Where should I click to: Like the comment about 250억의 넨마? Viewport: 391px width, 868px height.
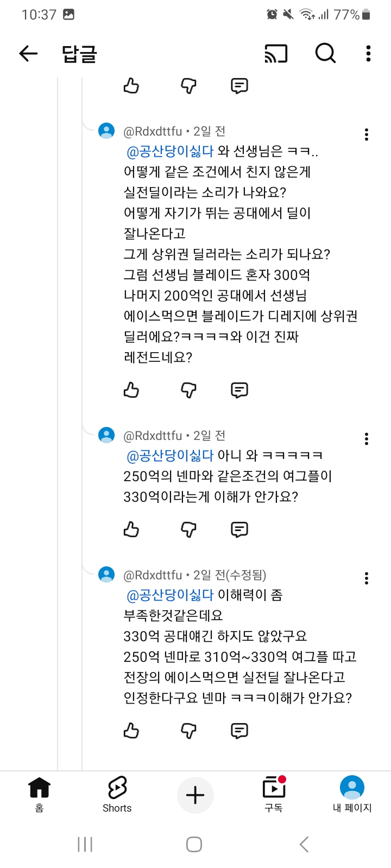131,529
